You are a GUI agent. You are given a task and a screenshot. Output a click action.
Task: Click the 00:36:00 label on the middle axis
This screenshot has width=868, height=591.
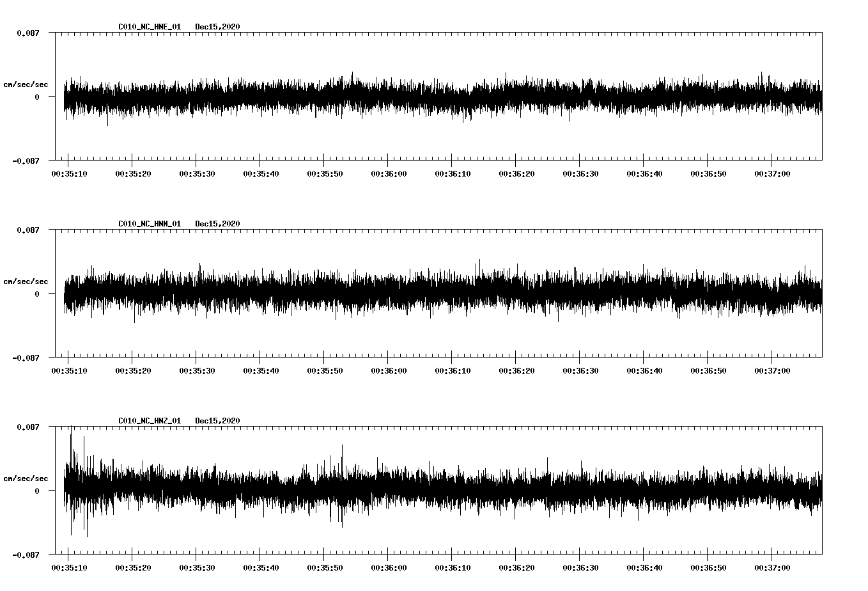coord(389,369)
